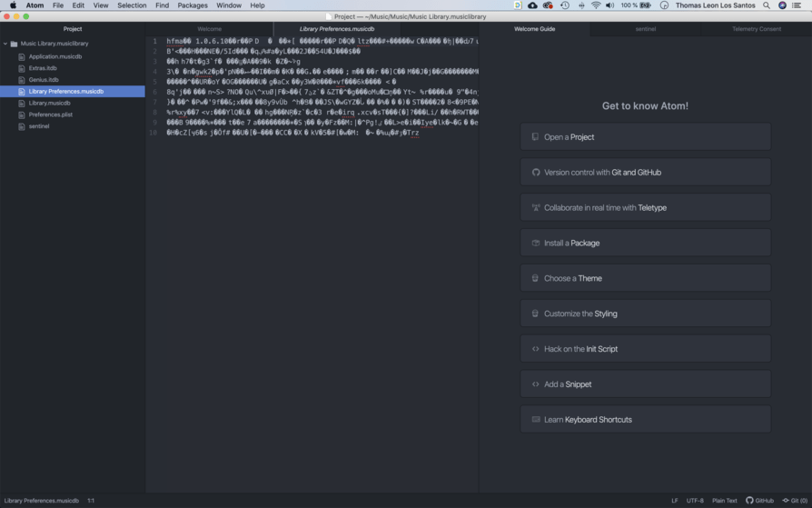
Task: Switch to Library Preferences.musicdb tab
Action: 337,29
